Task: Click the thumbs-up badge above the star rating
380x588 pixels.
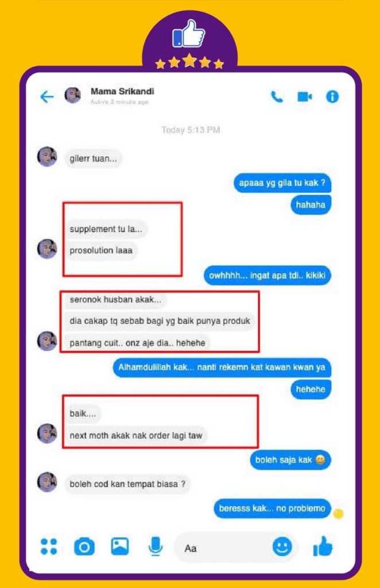Action: (x=189, y=34)
